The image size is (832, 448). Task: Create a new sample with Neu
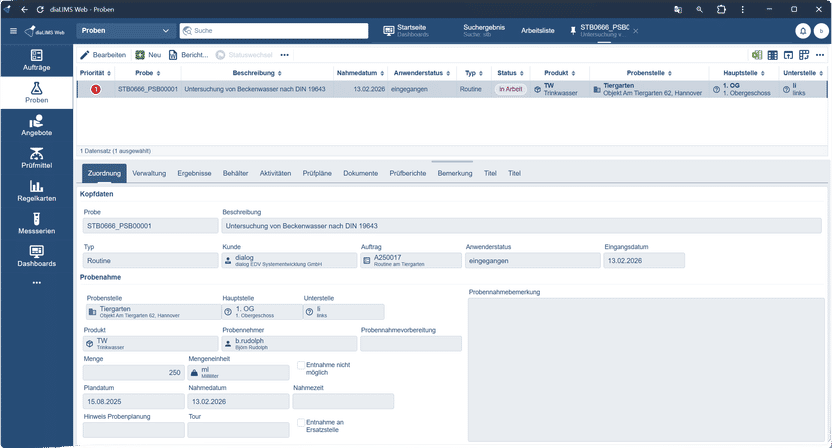coord(148,55)
